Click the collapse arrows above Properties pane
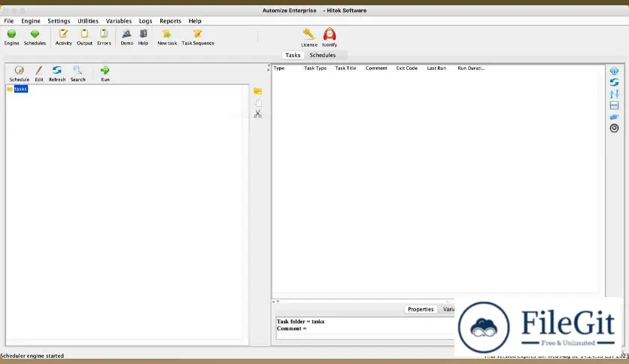The image size is (629, 364). point(275,301)
